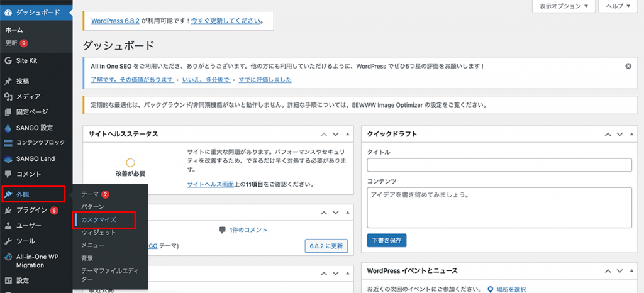The height and width of the screenshot is (293, 644).
Task: Click the Site Kit Google icon
Action: (x=8, y=61)
